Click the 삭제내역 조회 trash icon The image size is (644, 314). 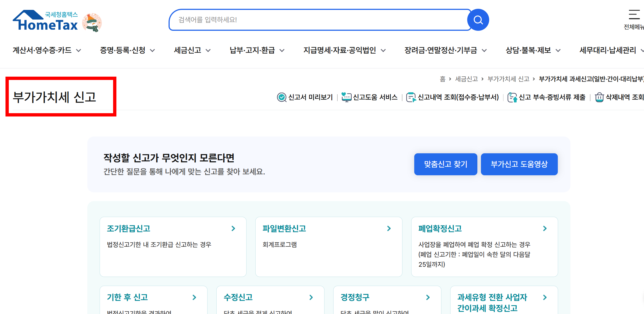point(599,97)
